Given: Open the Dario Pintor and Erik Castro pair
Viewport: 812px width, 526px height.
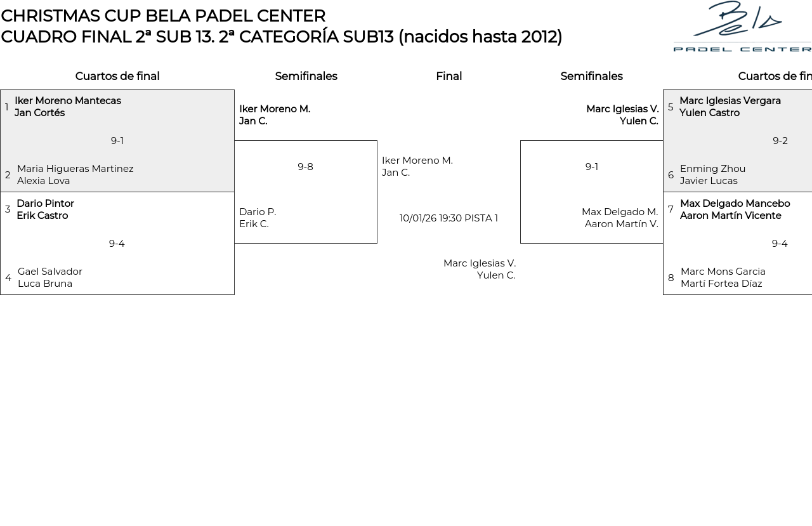Looking at the screenshot, I should pyautogui.click(x=45, y=209).
